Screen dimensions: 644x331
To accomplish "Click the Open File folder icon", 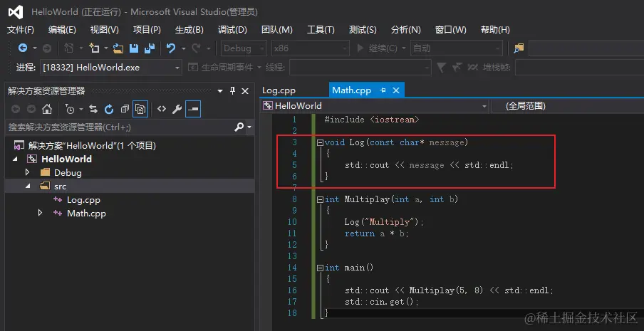I will pyautogui.click(x=118, y=48).
